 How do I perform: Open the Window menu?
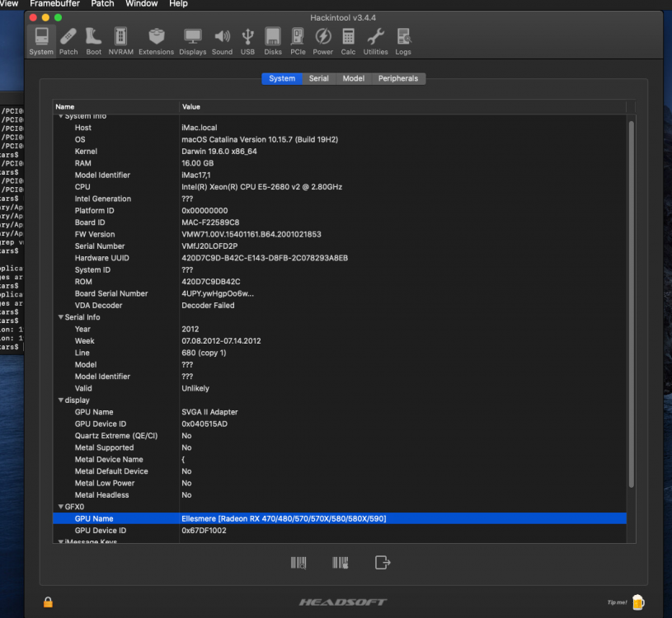pos(142,4)
